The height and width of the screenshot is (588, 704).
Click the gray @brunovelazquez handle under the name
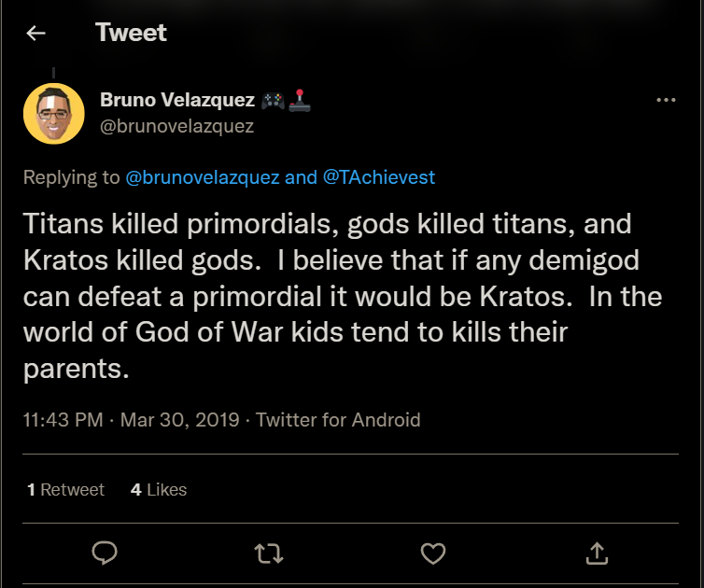(176, 126)
